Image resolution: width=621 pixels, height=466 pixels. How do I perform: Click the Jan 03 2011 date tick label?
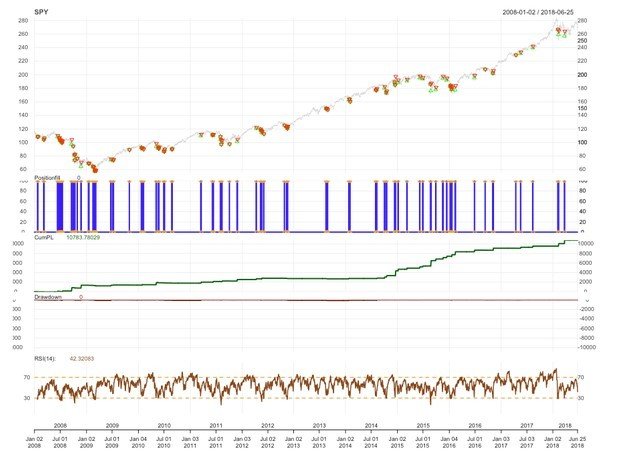coord(190,442)
